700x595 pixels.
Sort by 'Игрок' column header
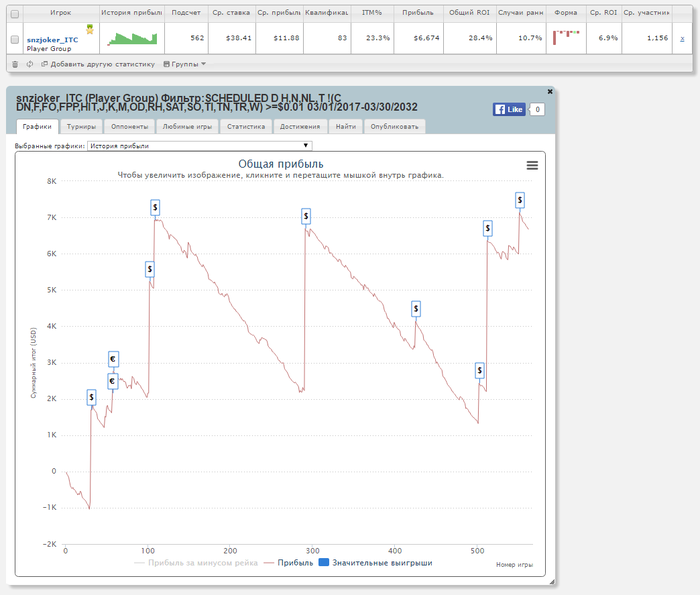point(61,13)
